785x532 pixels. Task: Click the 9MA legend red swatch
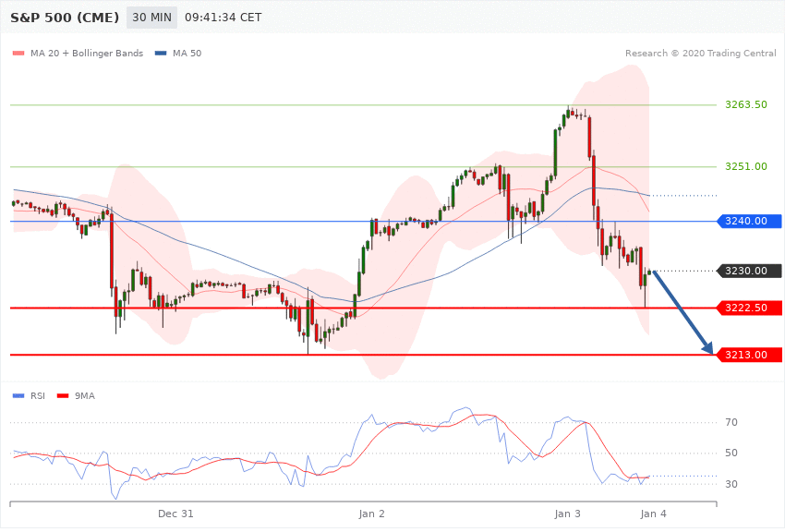(63, 396)
